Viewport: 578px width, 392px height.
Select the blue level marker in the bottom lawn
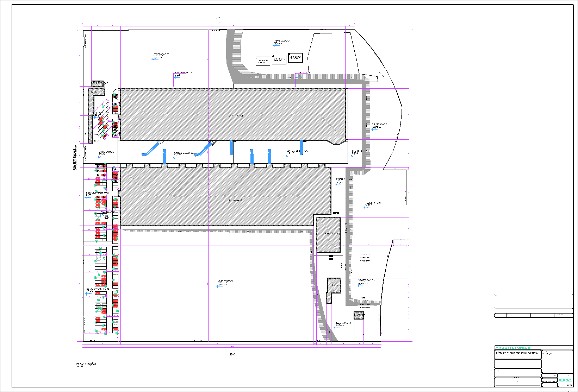pos(218,286)
